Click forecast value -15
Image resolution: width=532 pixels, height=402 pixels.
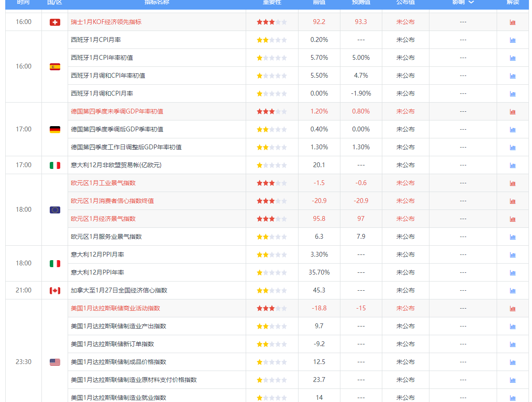coord(361,308)
